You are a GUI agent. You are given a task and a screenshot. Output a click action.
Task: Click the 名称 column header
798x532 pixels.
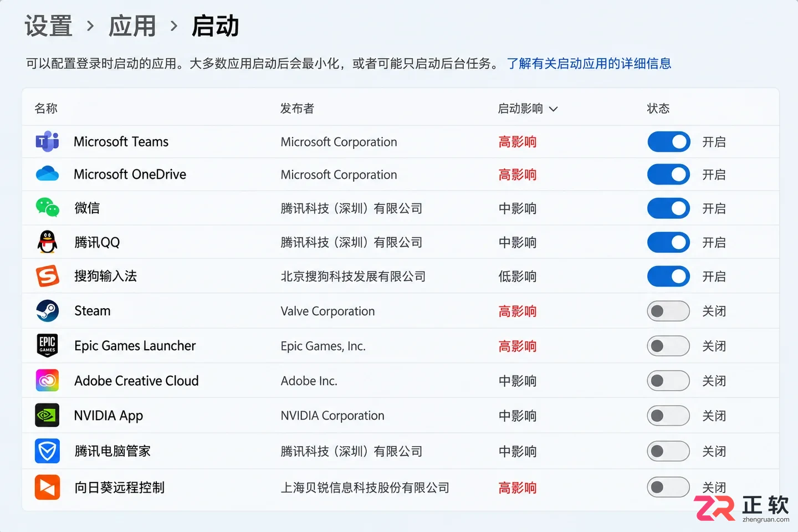[x=46, y=109]
